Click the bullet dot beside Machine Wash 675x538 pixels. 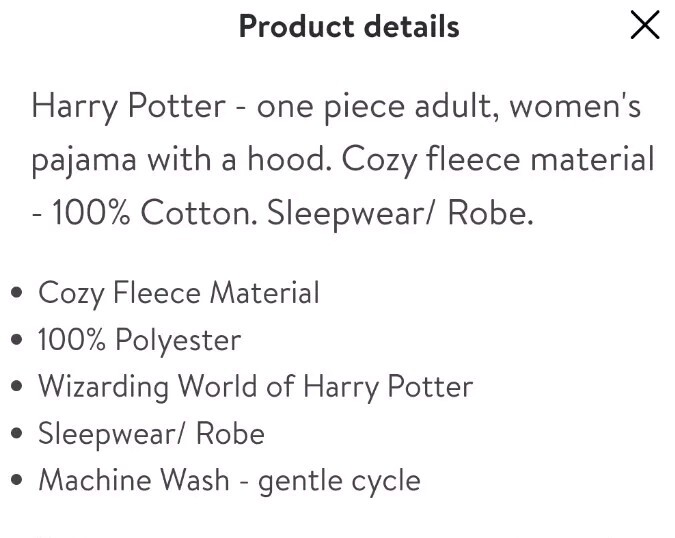[x=16, y=480]
